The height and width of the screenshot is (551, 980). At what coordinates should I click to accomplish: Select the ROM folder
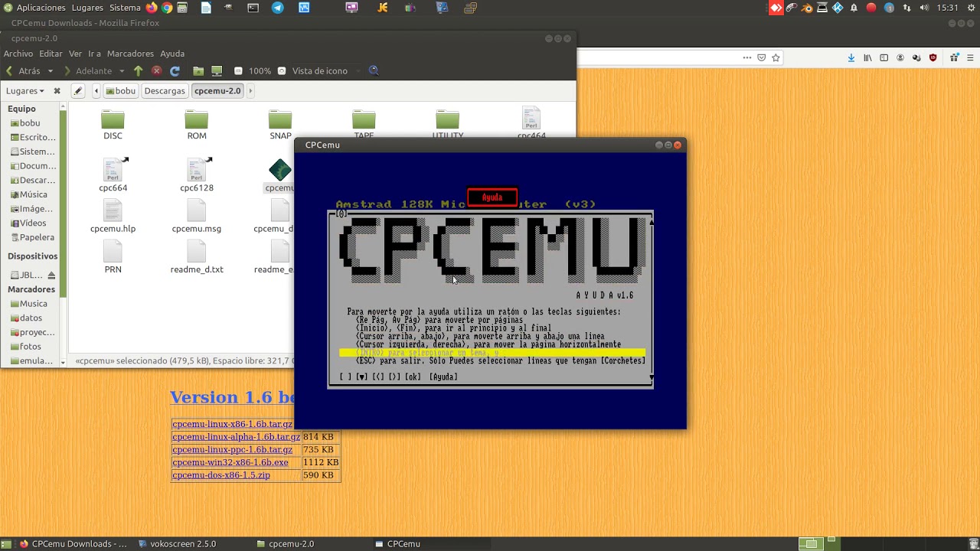click(197, 125)
